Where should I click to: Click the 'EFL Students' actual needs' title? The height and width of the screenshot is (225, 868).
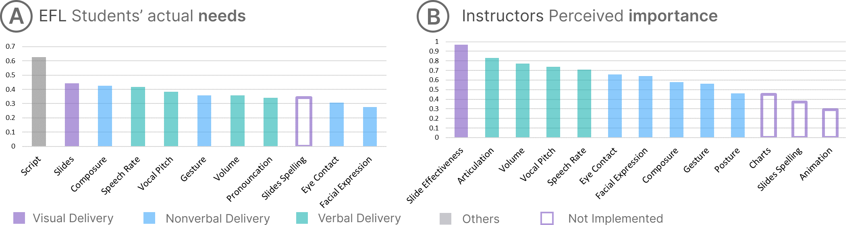click(142, 16)
